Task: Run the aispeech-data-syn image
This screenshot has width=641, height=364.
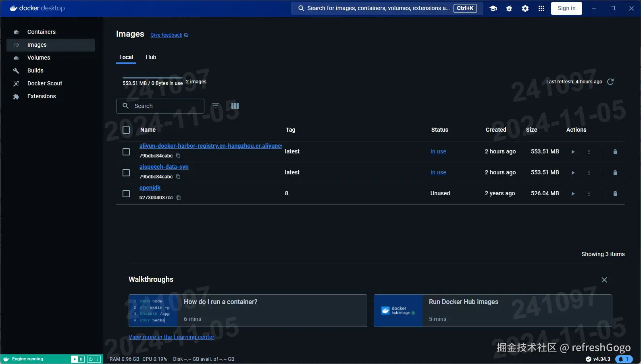Action: coord(573,173)
